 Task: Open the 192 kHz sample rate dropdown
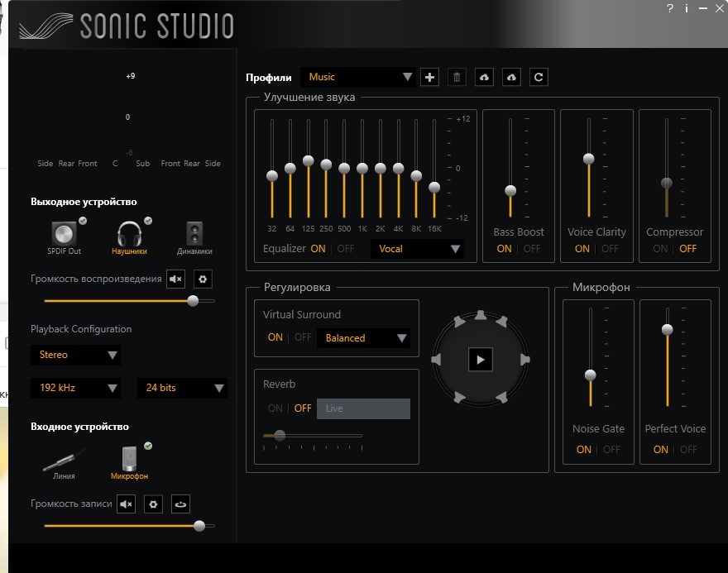click(75, 388)
